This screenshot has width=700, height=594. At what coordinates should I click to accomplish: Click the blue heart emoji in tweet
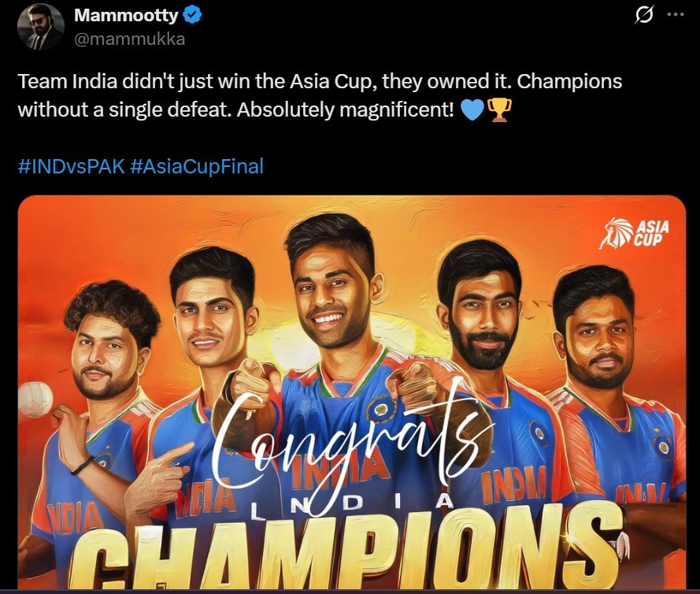coord(472,110)
